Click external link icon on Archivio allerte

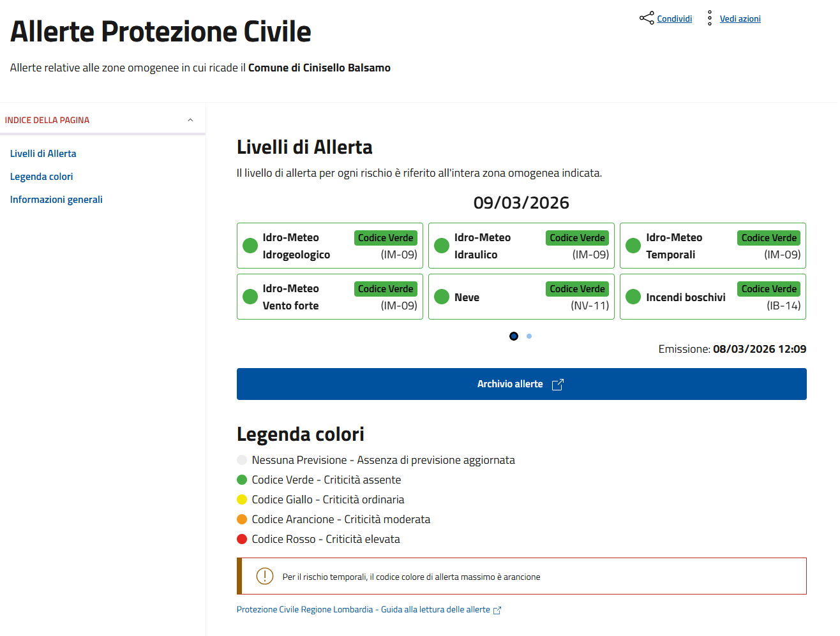(557, 385)
